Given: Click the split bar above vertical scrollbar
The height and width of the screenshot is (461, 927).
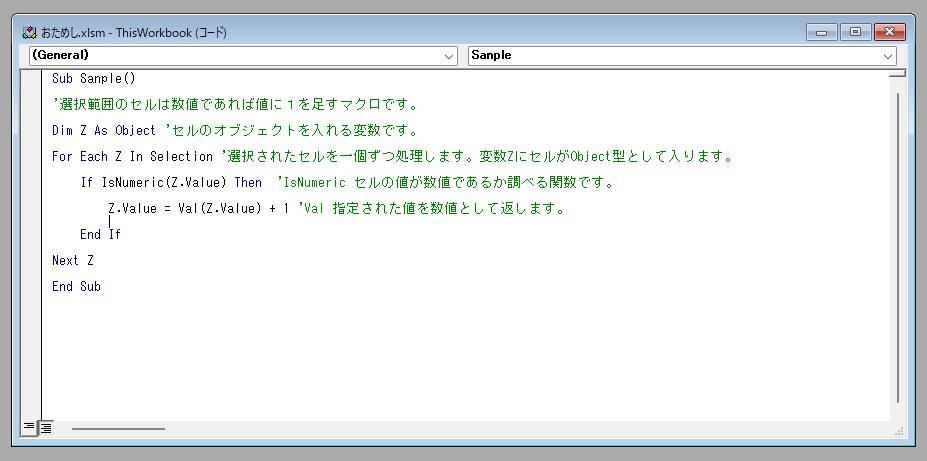Looking at the screenshot, I should click(897, 73).
